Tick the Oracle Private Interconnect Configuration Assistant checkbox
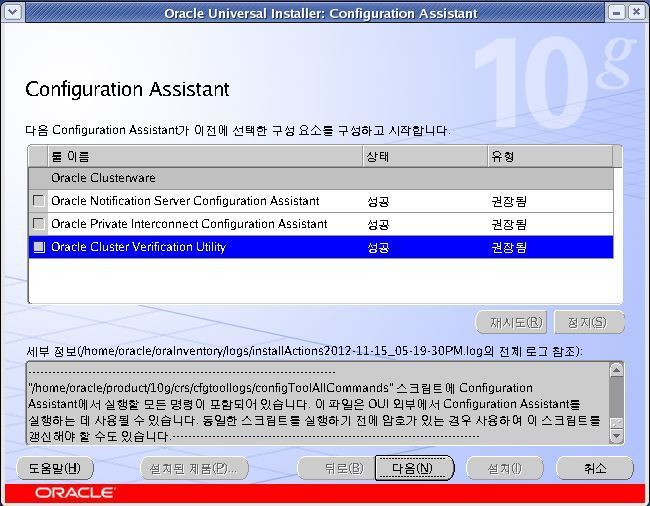Viewport: 650px width, 506px height. pyautogui.click(x=39, y=224)
